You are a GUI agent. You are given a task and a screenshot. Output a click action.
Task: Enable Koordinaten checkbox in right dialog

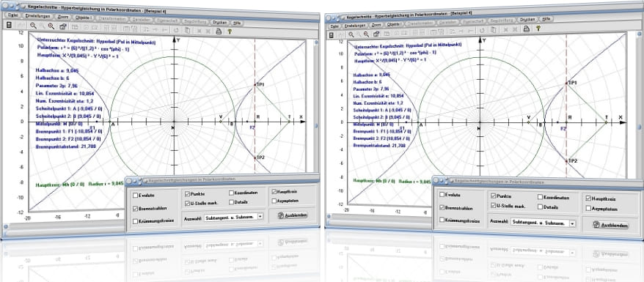(540, 198)
